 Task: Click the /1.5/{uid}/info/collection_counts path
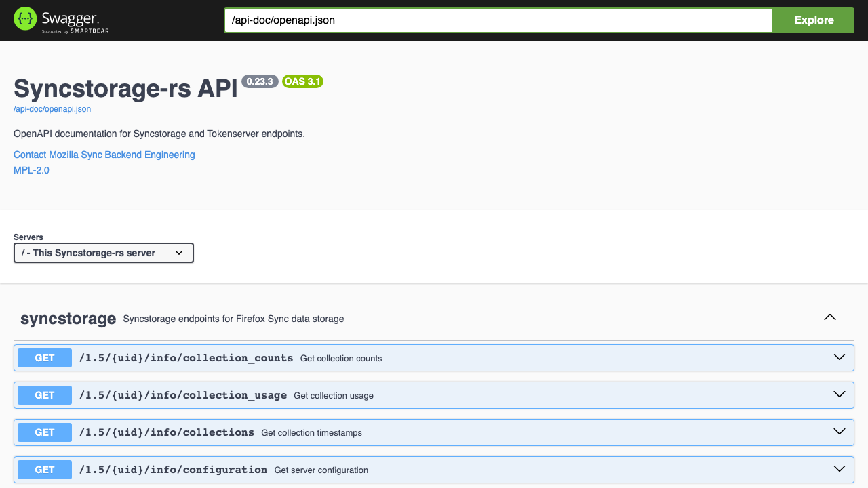[x=186, y=358]
